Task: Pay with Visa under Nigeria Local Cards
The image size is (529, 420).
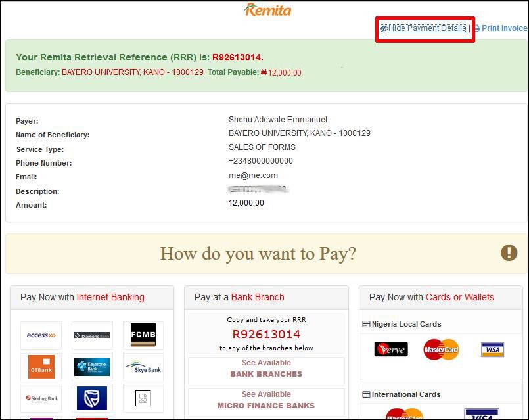Action: [x=493, y=350]
